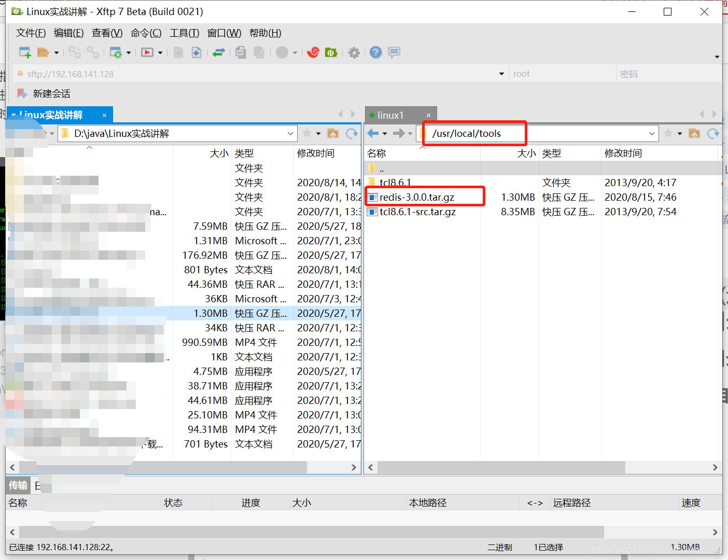Select the tcl8.6.1 folder
This screenshot has height=560, width=728.
pos(395,183)
